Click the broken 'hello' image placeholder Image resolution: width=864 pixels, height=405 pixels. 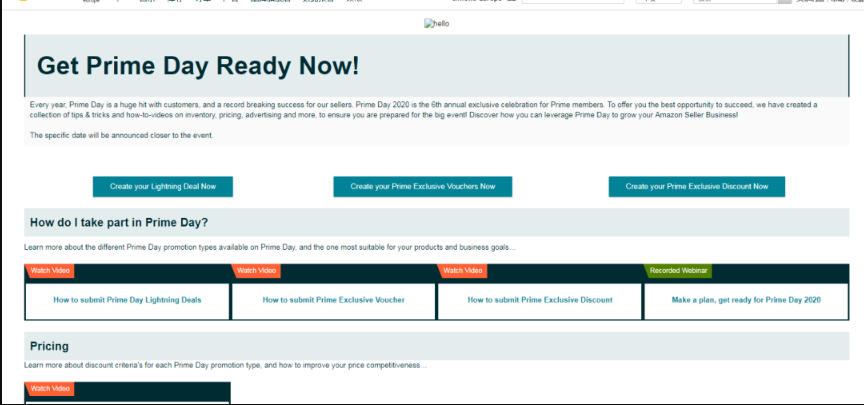(436, 24)
